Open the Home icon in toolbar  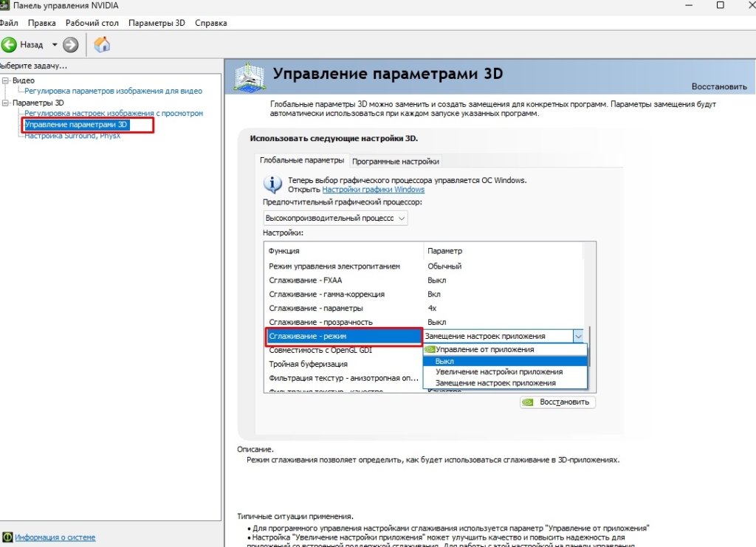point(102,44)
